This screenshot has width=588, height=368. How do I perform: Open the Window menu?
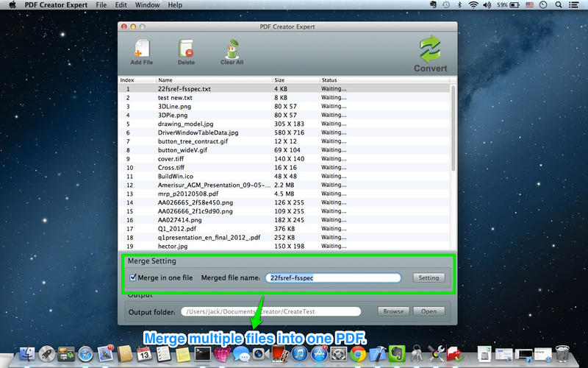pyautogui.click(x=148, y=5)
